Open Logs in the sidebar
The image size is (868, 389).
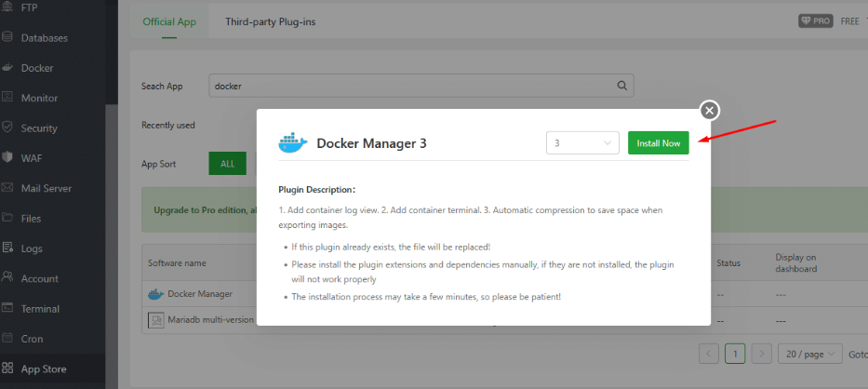coord(32,248)
